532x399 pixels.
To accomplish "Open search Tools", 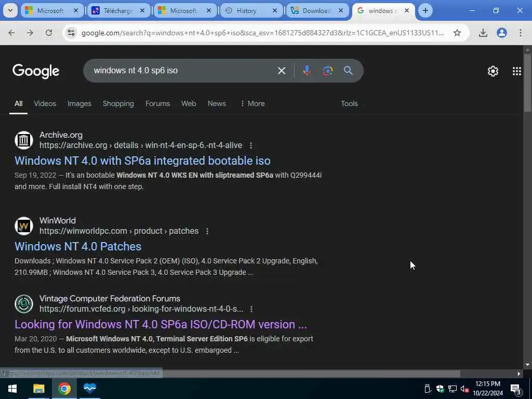I will pos(349,103).
